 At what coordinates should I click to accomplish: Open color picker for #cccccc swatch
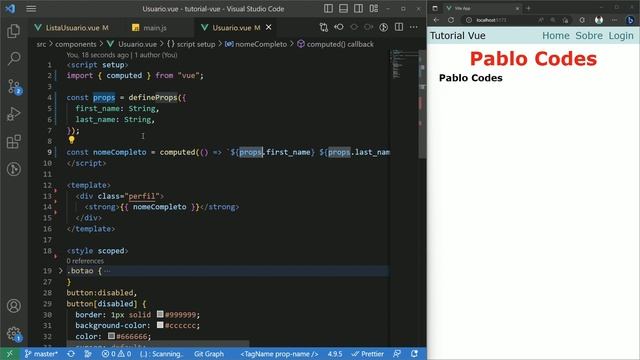pos(160,325)
